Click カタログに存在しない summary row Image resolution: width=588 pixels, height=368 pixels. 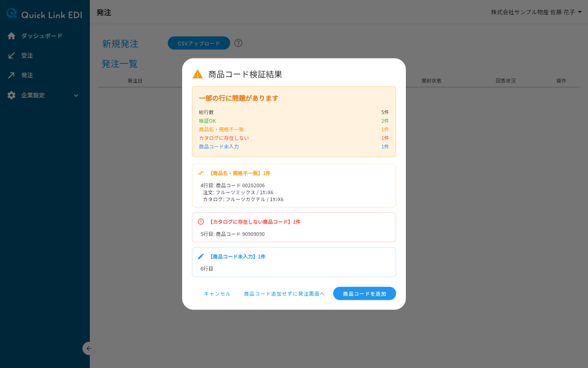point(224,138)
